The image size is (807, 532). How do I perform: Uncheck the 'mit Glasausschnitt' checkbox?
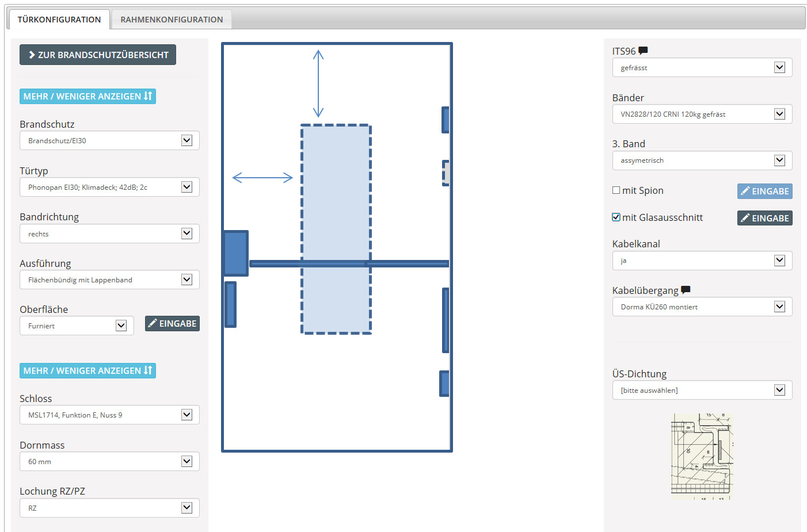(616, 217)
